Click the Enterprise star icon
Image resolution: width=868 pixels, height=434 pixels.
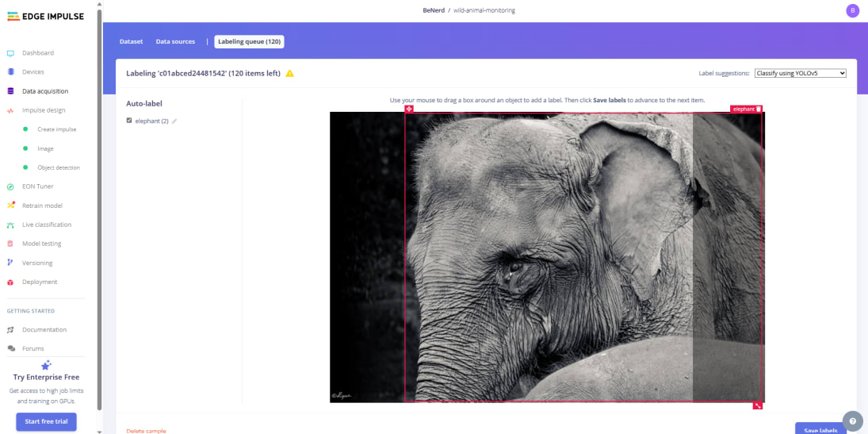47,365
